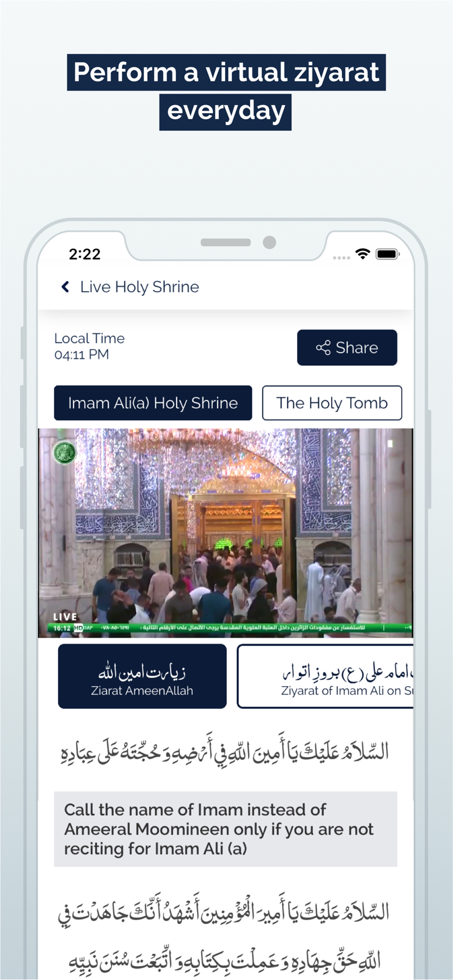Click the Share button
Viewport: 453px width, 980px height.
pos(347,347)
